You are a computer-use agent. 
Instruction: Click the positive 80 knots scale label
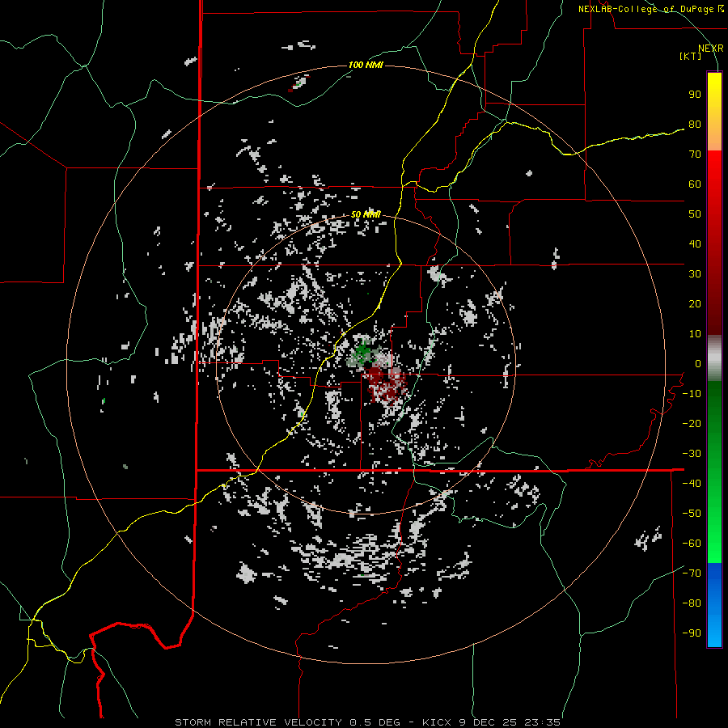695,124
